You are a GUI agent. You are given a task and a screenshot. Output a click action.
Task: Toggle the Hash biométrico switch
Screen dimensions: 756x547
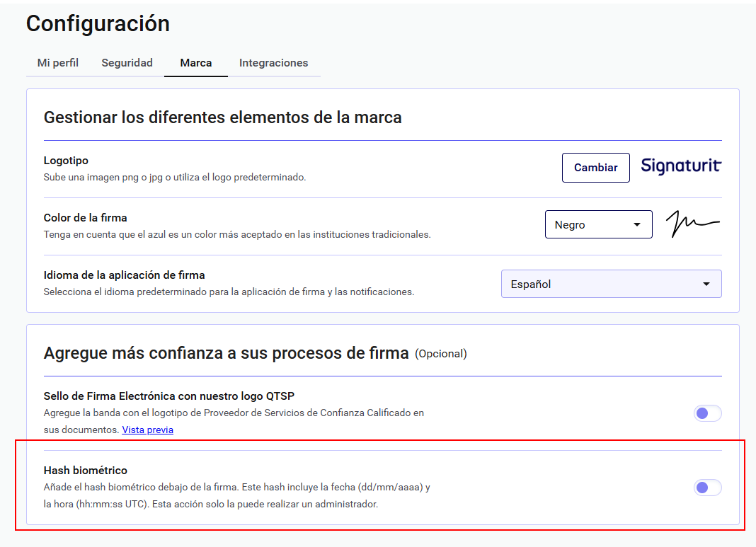click(707, 488)
